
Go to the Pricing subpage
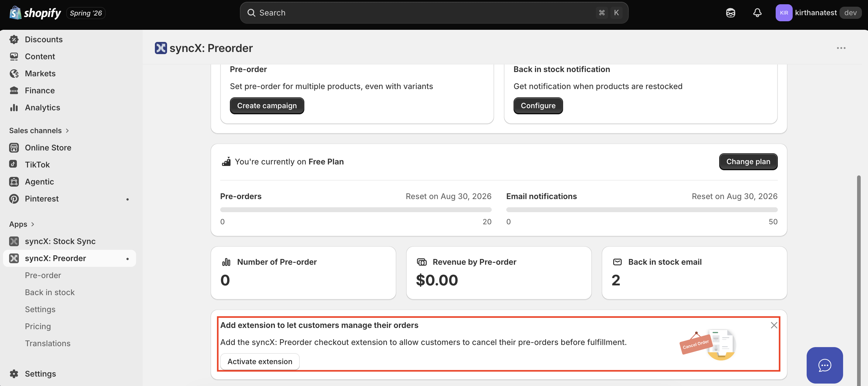(38, 326)
